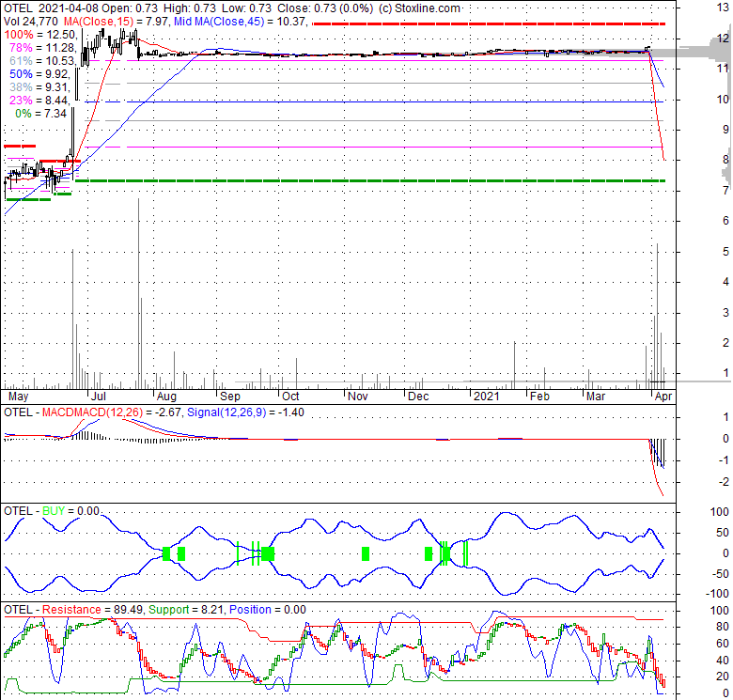Click the OTEL 2021-04-08 header text

tap(51, 8)
